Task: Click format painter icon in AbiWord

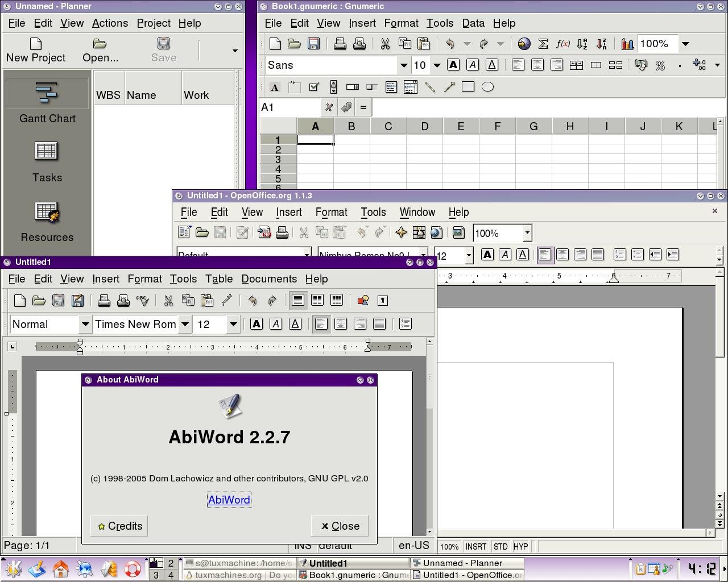Action: click(227, 301)
